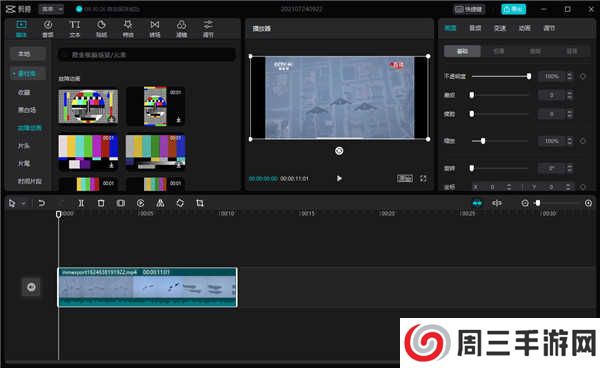Click the timeline zoom slider handle
Image resolution: width=600 pixels, height=368 pixels.
[538, 203]
